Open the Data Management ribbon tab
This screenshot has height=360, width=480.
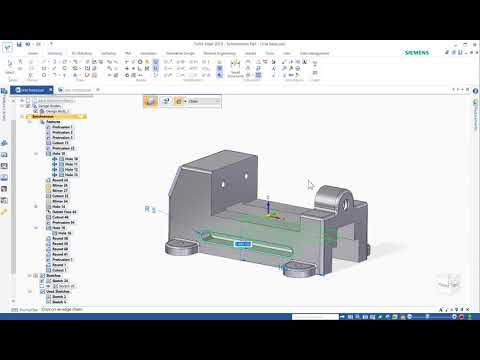click(314, 53)
